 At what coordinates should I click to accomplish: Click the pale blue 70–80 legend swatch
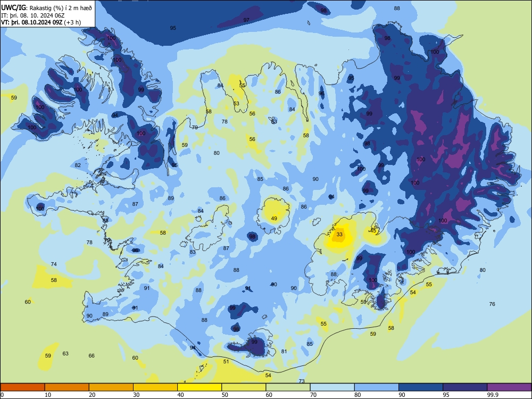click(x=332, y=387)
